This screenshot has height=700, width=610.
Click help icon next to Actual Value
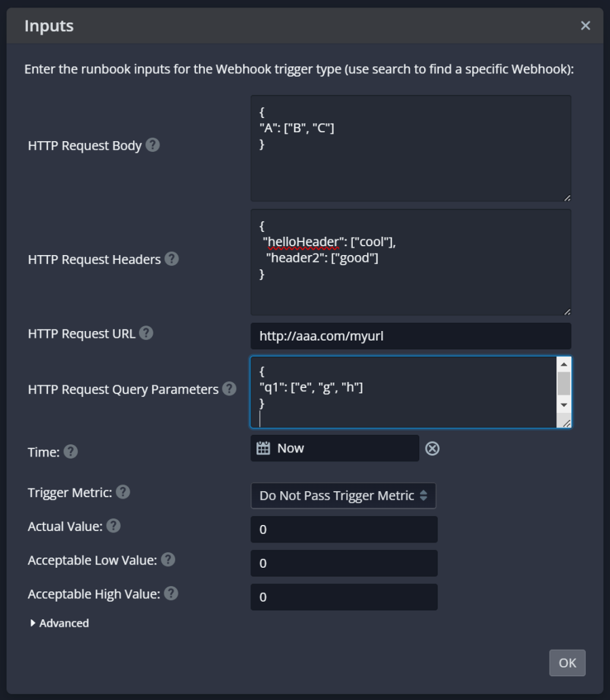[113, 526]
